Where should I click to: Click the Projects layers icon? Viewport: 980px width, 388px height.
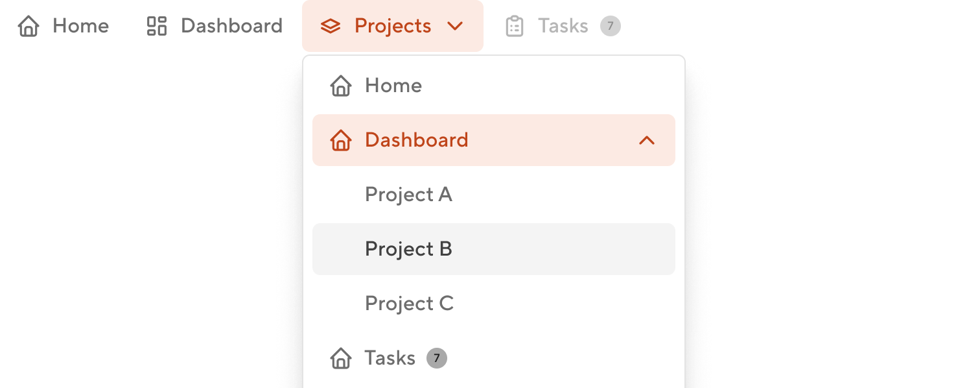coord(331,26)
